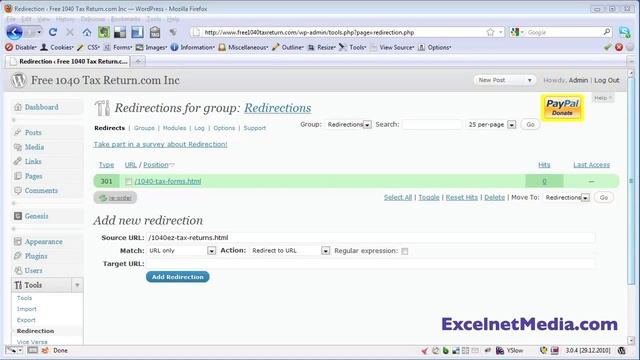
Task: Open the Images toolbar menu
Action: click(x=151, y=47)
